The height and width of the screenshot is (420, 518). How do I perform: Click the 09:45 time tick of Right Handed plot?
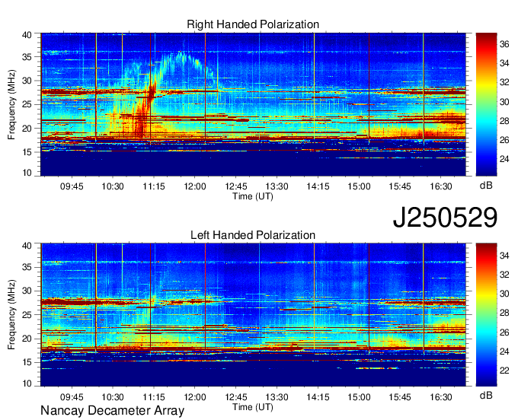point(72,186)
